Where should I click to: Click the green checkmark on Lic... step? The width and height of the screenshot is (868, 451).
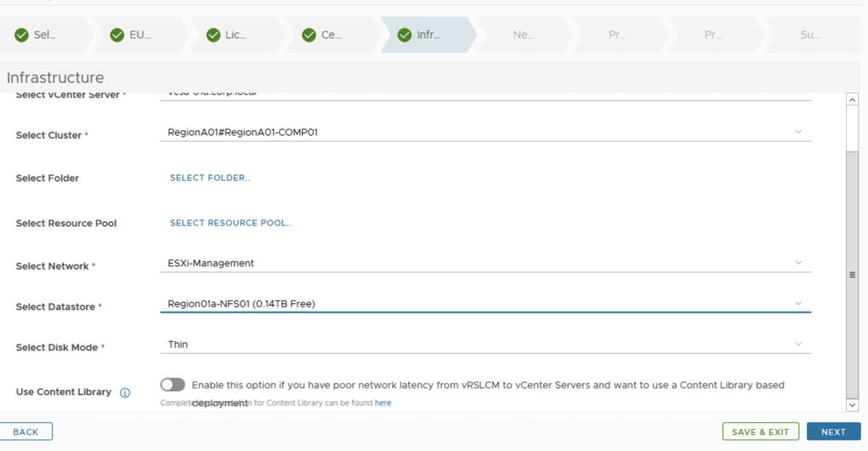(x=213, y=35)
